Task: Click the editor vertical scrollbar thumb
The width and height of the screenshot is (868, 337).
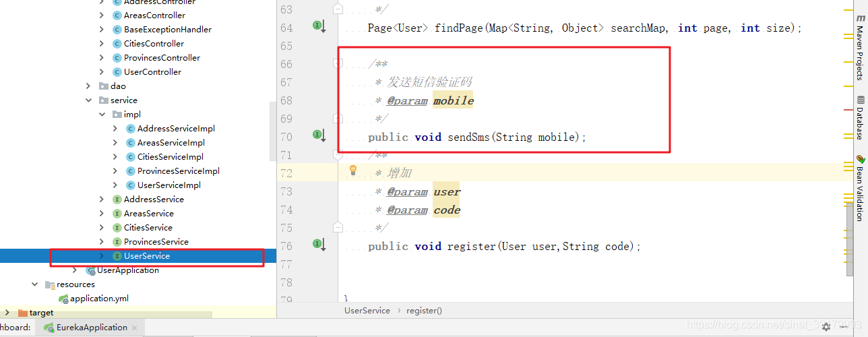Action: click(850, 239)
